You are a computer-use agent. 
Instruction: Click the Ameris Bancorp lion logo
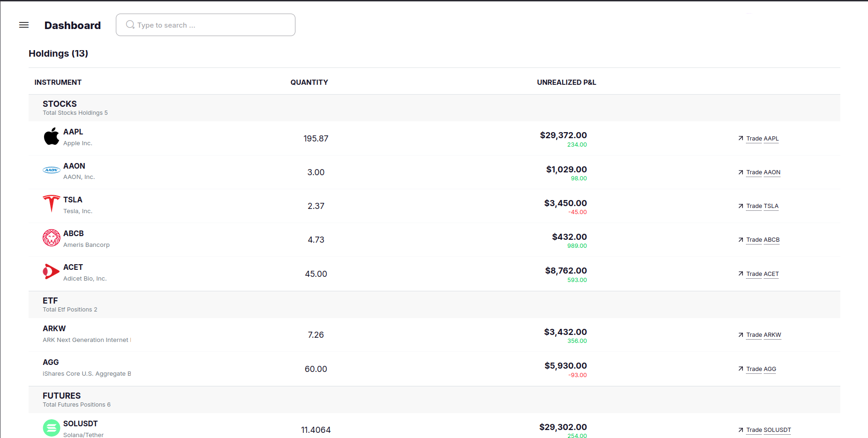[52, 238]
